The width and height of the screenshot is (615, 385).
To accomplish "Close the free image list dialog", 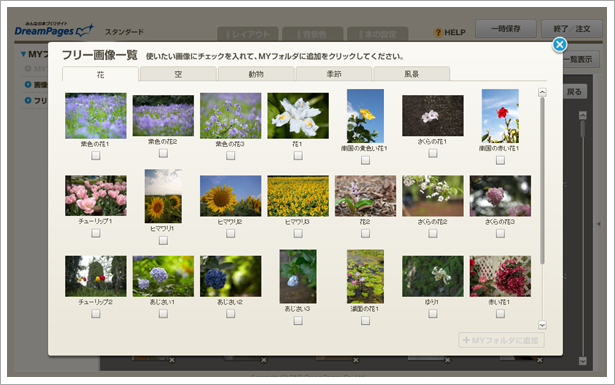I will coord(560,45).
